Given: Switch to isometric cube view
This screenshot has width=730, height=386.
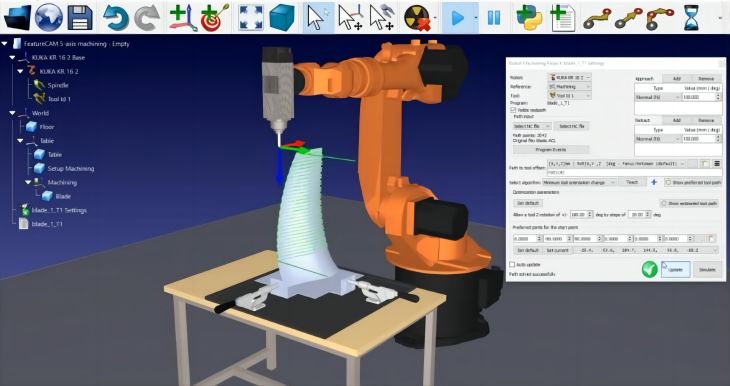Looking at the screenshot, I should pyautogui.click(x=282, y=18).
